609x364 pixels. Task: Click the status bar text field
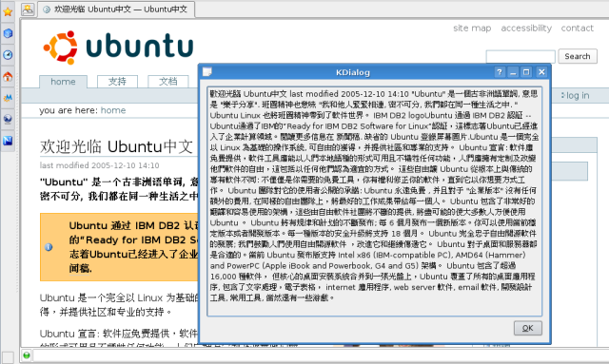click(x=321, y=355)
